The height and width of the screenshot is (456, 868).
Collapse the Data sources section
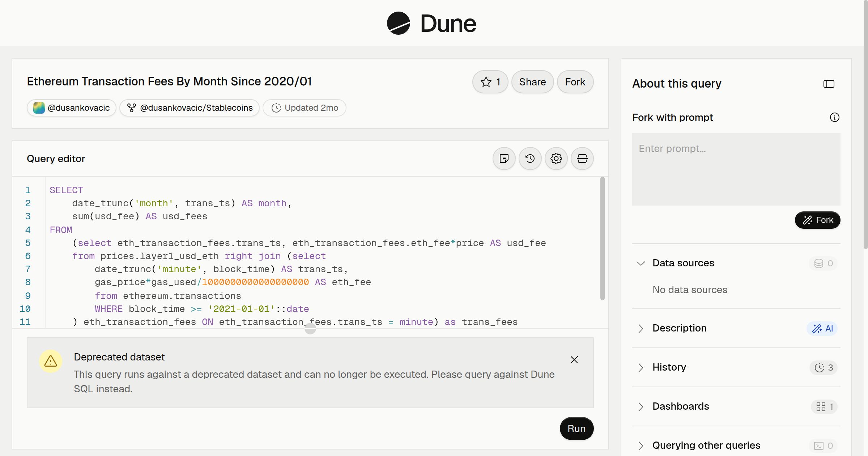pyautogui.click(x=641, y=263)
